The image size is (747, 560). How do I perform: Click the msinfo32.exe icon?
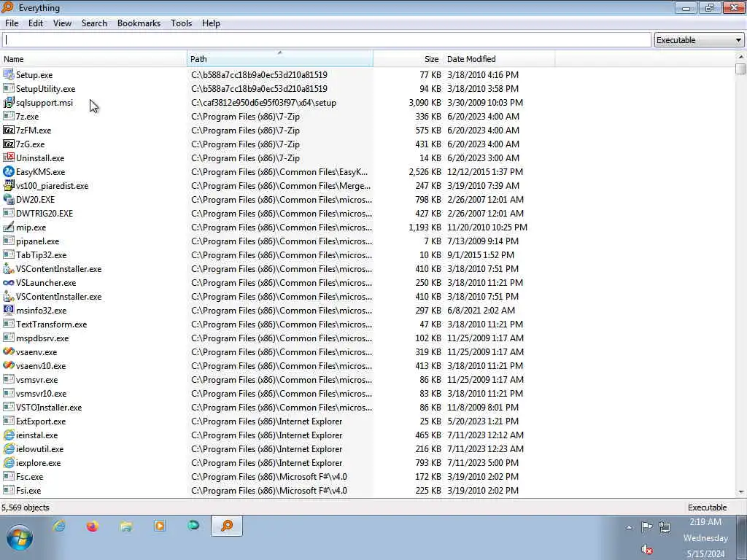click(9, 310)
